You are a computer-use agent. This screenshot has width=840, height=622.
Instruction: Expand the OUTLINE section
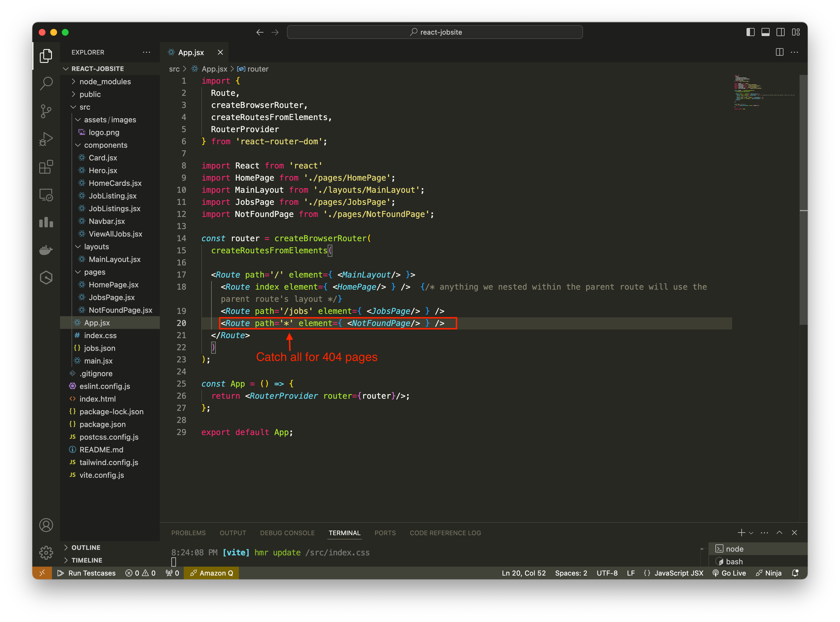tap(110, 548)
